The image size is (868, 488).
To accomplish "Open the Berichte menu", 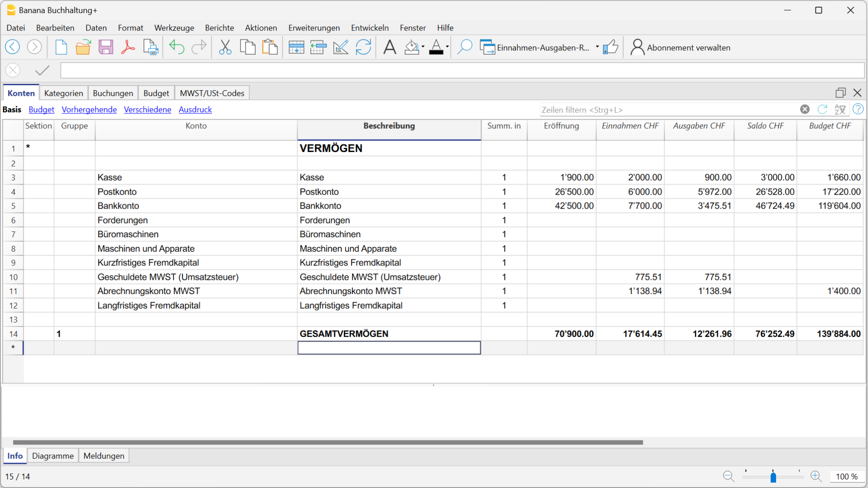I will [219, 28].
